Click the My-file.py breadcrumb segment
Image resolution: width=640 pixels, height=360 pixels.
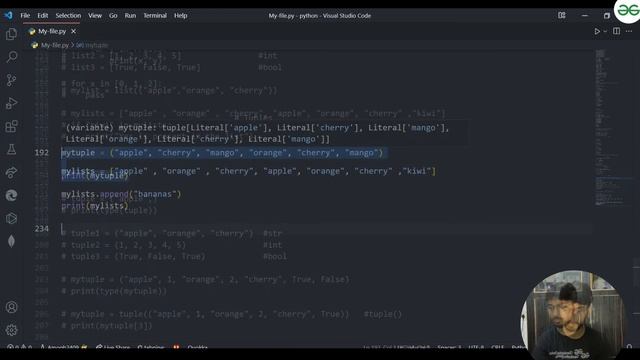point(55,45)
